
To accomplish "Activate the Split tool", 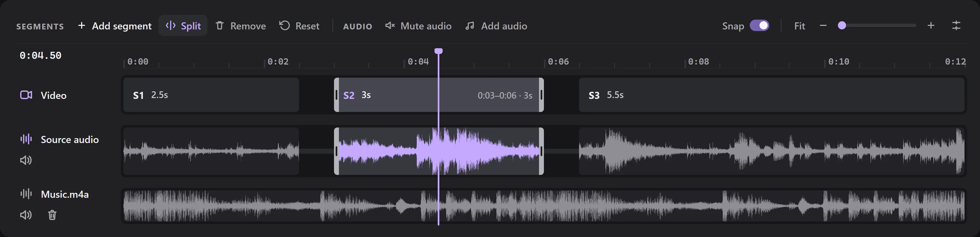I will [183, 26].
